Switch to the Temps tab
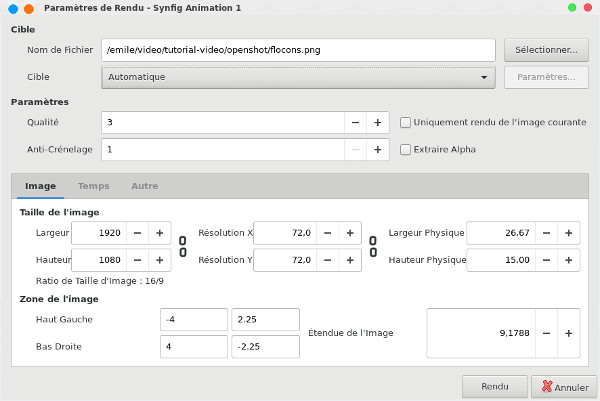This screenshot has width=600, height=401. point(94,186)
